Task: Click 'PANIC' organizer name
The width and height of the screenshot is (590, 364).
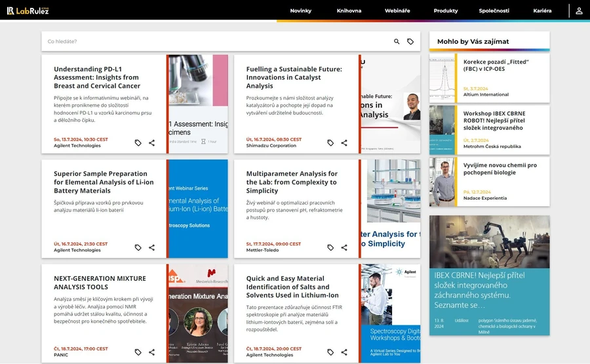Action: pyautogui.click(x=61, y=355)
